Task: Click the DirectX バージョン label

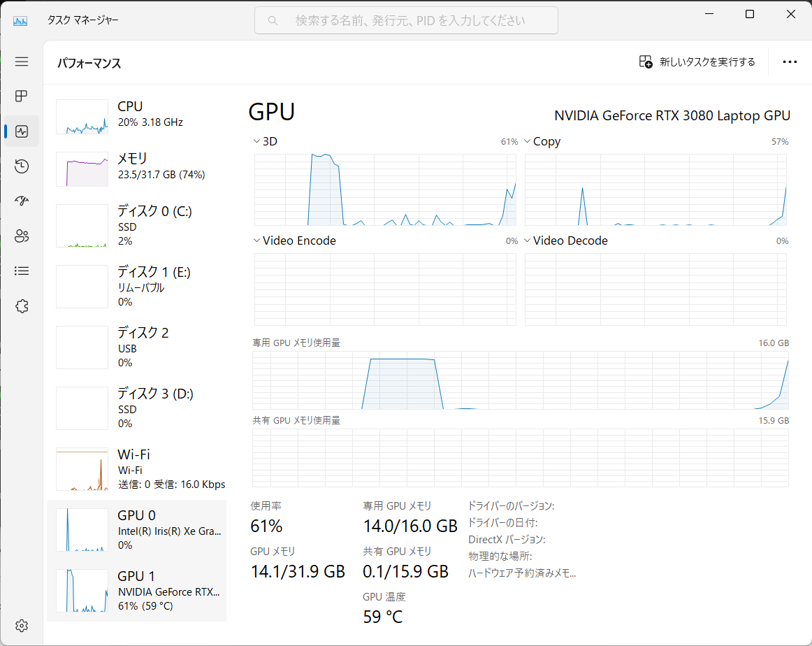Action: [507, 539]
